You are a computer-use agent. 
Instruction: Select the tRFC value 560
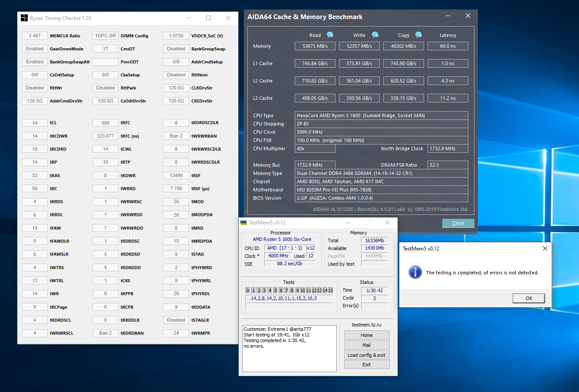point(105,123)
